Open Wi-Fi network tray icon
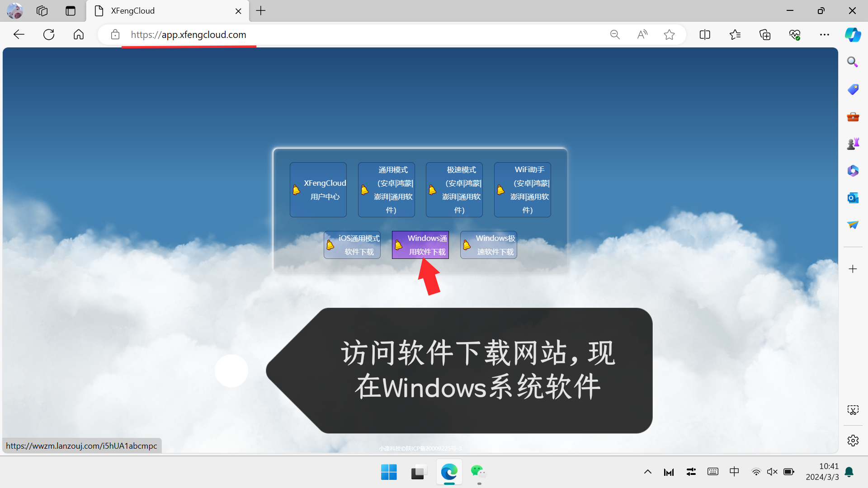Viewport: 868px width, 488px height. tap(756, 472)
